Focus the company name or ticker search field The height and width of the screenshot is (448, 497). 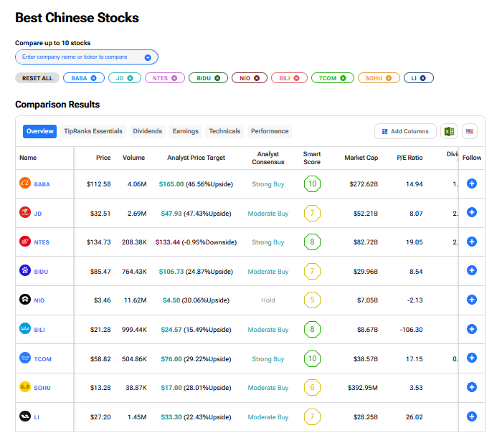[x=87, y=57]
